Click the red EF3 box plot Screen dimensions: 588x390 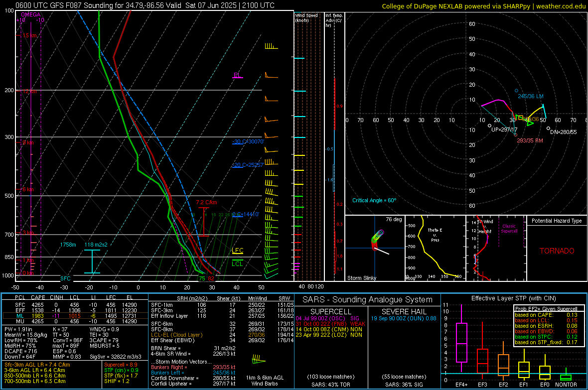[x=482, y=351]
